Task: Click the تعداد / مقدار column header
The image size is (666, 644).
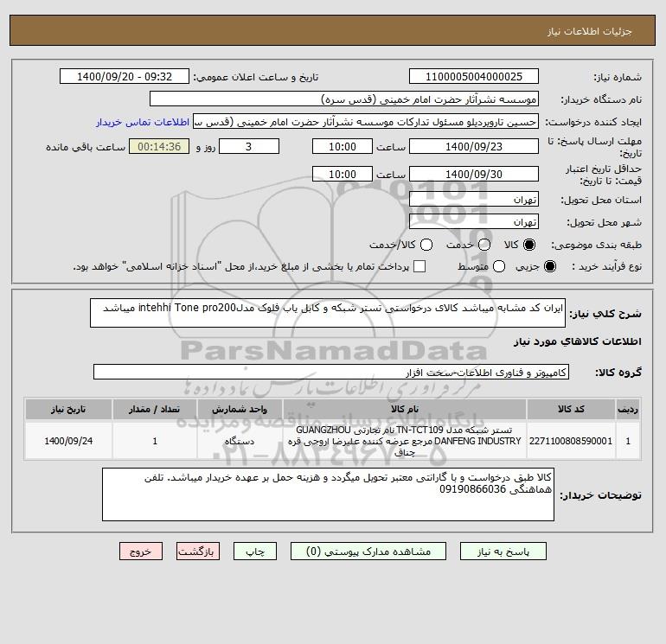Action: [x=155, y=409]
